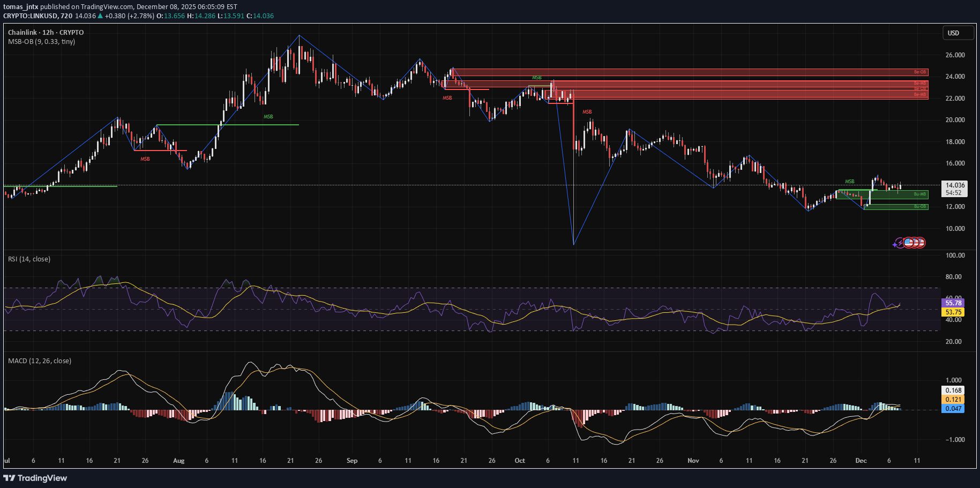Image resolution: width=980 pixels, height=488 pixels.
Task: Click the Oct label on time axis
Action: click(520, 461)
